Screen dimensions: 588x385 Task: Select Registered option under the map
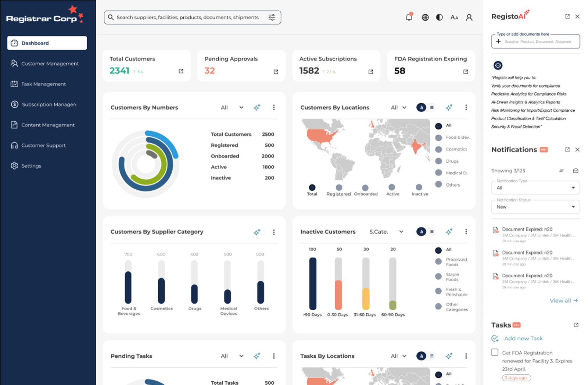pyautogui.click(x=339, y=187)
